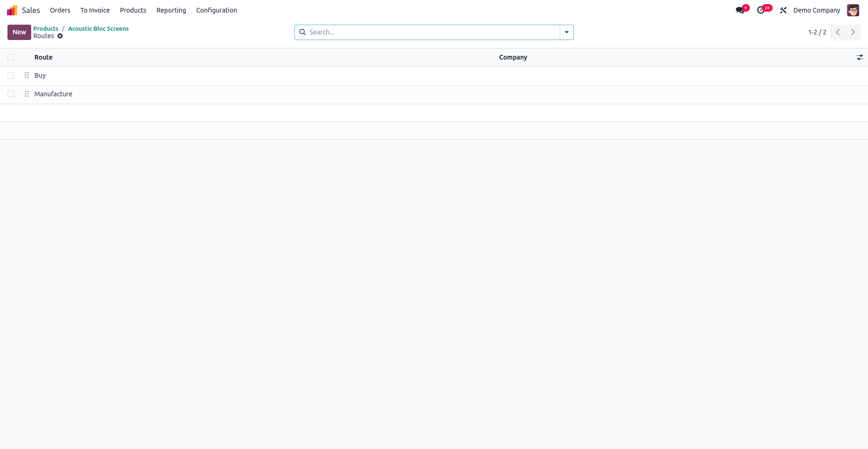Open the Reporting menu

(171, 10)
